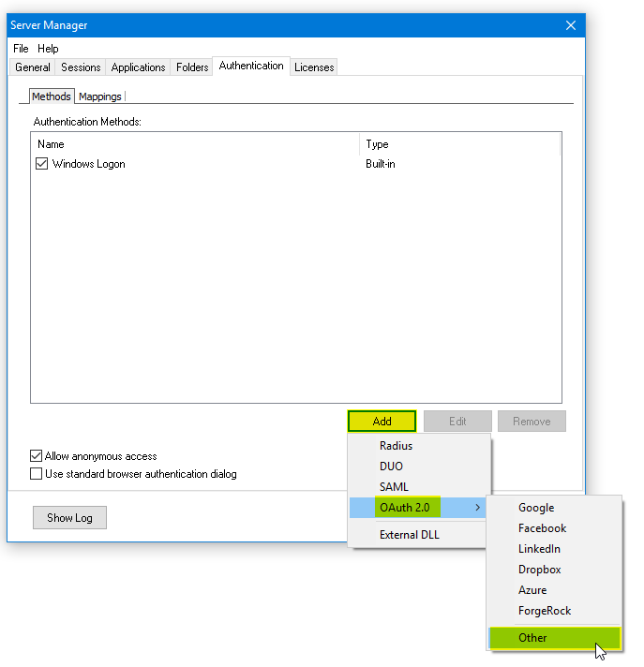Click the Built-in type cell
Screen dimensions: 644x667
pyautogui.click(x=380, y=164)
